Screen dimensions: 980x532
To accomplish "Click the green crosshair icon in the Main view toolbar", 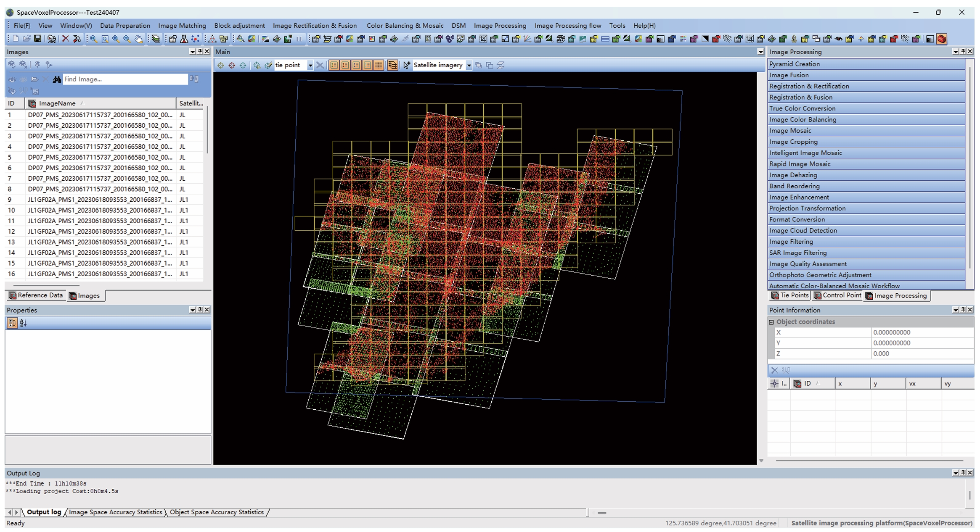I will pyautogui.click(x=243, y=65).
